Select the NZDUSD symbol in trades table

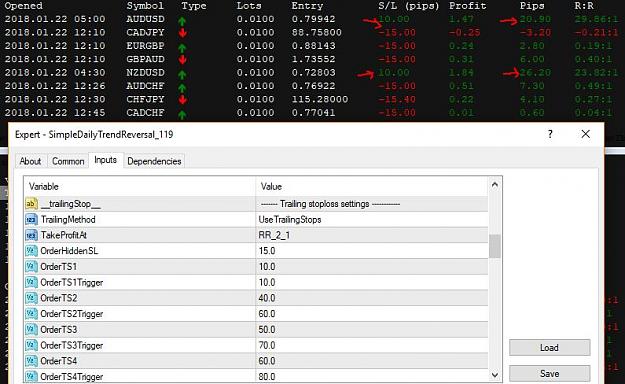tap(145, 73)
